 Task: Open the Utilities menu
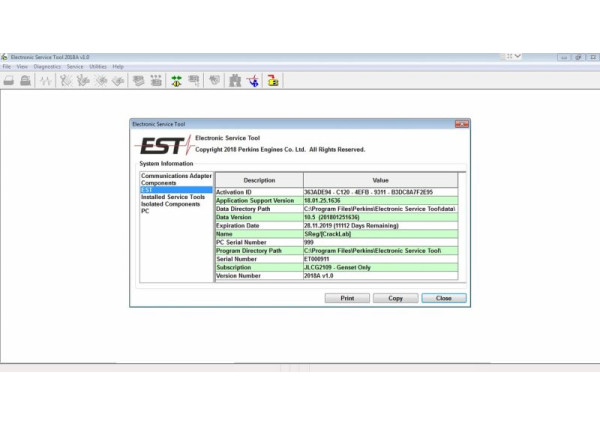(x=98, y=66)
